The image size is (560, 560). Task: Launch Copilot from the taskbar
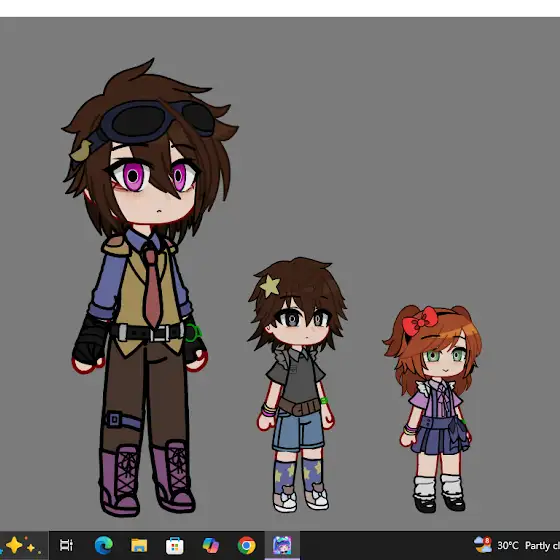pos(211,545)
